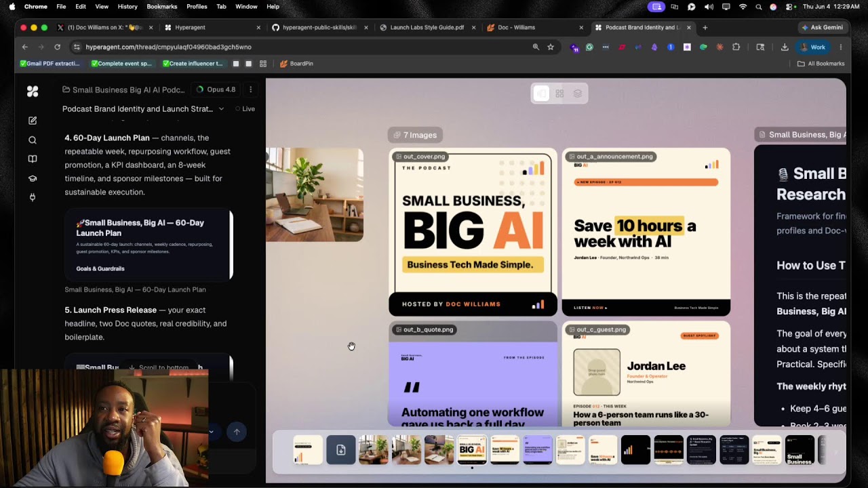Switch to Launch Labs Style Guide.pdf tab
The image size is (868, 488).
click(x=427, y=28)
